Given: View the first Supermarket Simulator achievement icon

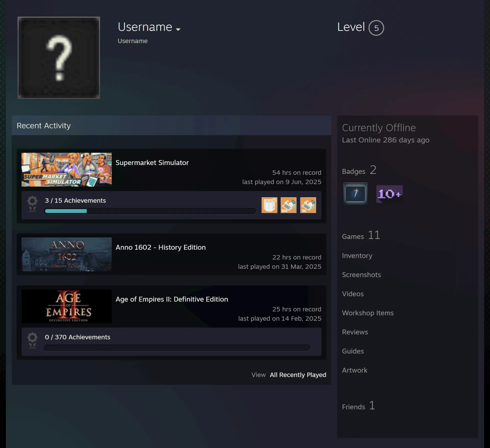Looking at the screenshot, I should (x=269, y=205).
